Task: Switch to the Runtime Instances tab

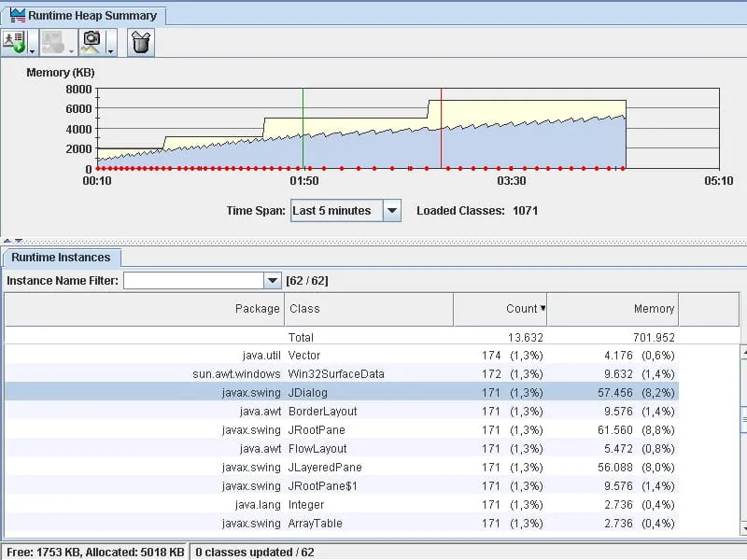Action: [x=61, y=258]
